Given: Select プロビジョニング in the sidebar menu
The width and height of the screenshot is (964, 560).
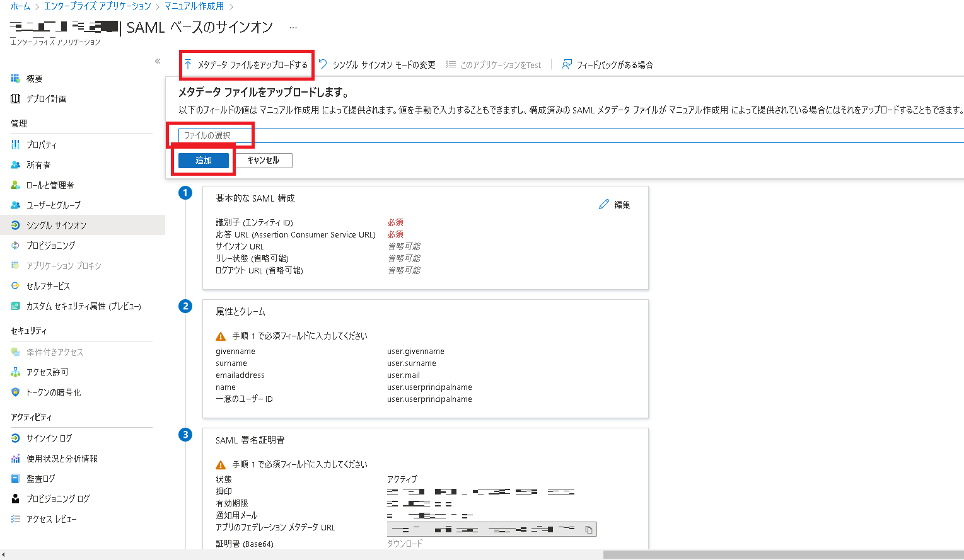Looking at the screenshot, I should pos(50,246).
